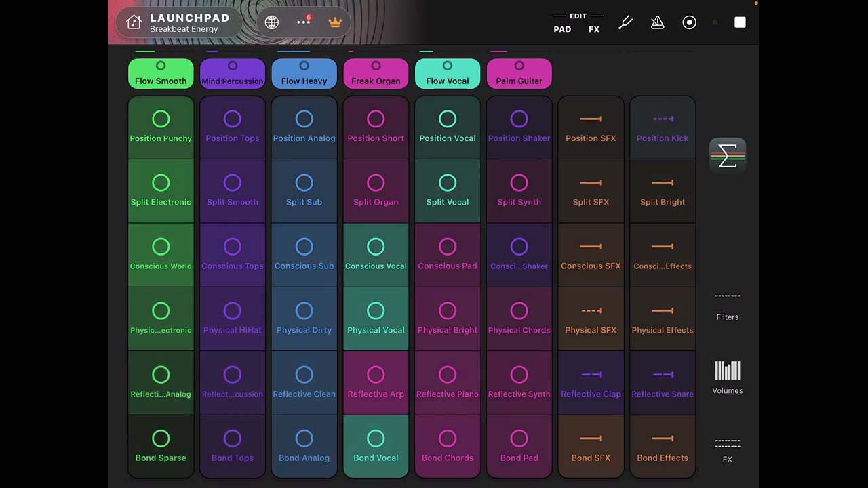868x488 pixels.
Task: Open the three-dots menu with notification badge
Action: pos(304,22)
